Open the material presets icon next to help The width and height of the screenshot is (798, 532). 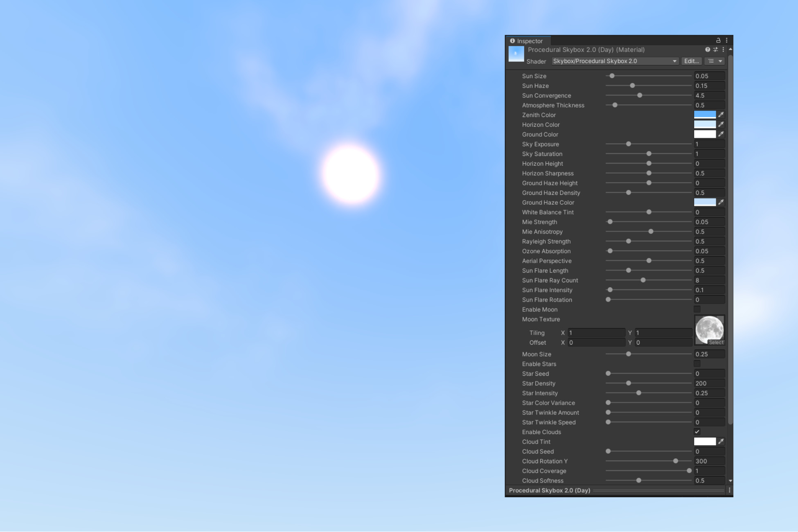tap(716, 50)
